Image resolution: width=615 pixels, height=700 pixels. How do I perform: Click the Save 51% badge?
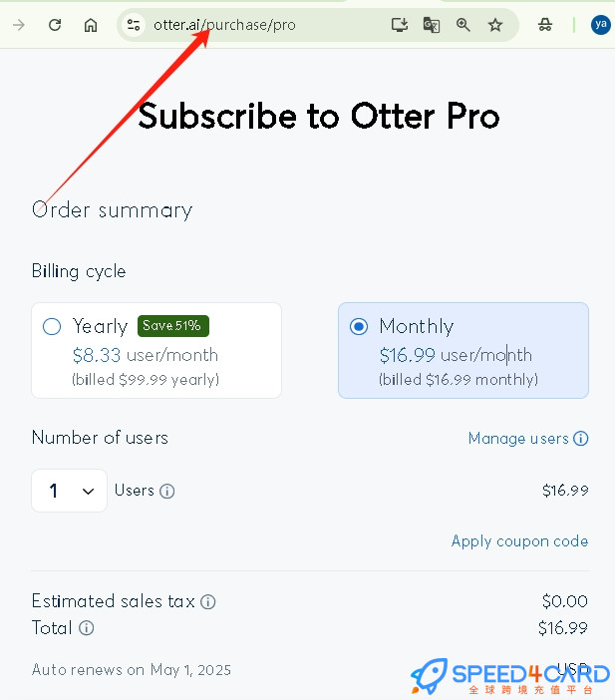tap(173, 326)
